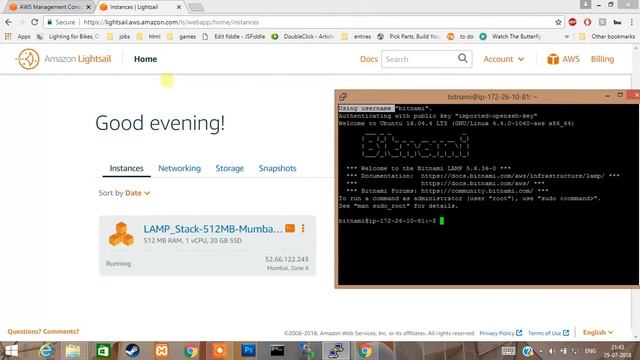Click inside the PuTTY terminal prompt

coord(442,221)
